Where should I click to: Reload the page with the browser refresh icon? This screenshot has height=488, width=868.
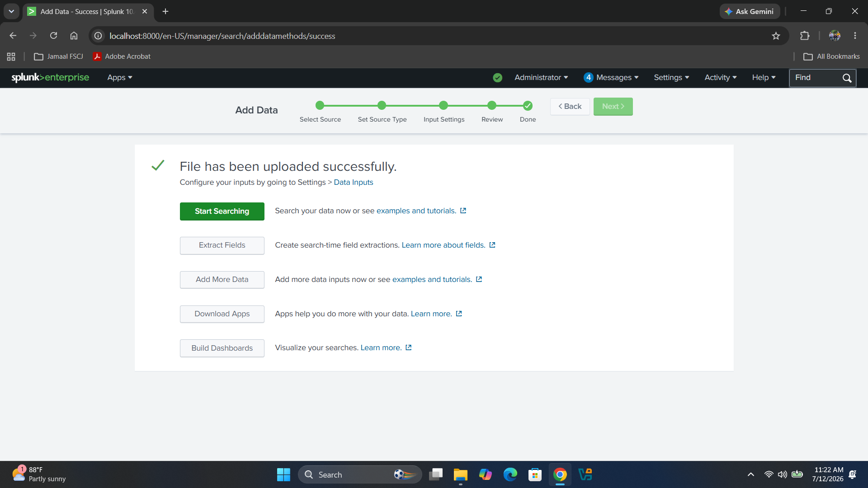tap(53, 36)
